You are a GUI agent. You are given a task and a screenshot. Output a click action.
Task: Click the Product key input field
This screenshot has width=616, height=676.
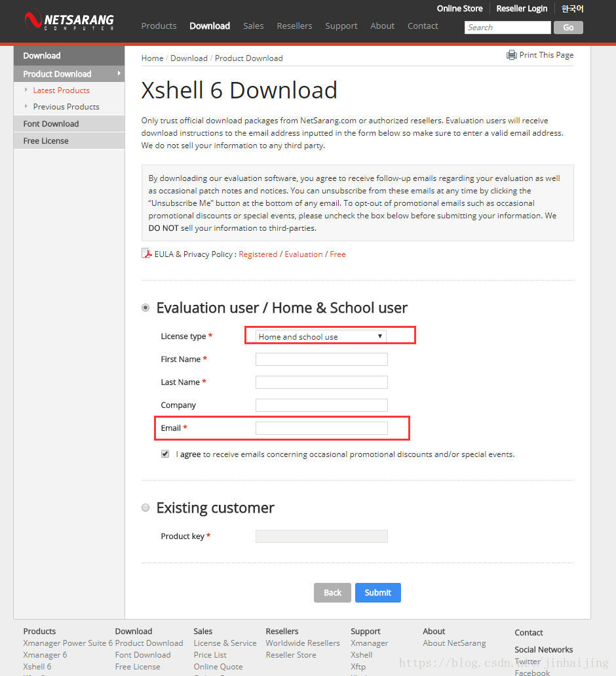tap(321, 536)
